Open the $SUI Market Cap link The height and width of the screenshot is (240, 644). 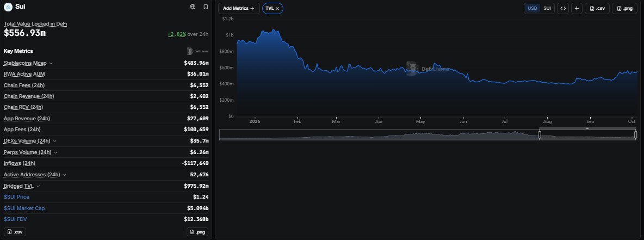click(24, 208)
